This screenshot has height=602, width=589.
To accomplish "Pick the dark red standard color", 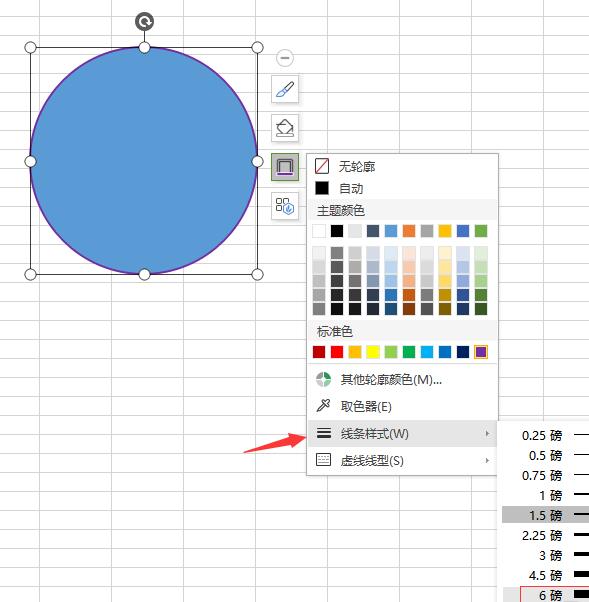I will coord(319,352).
